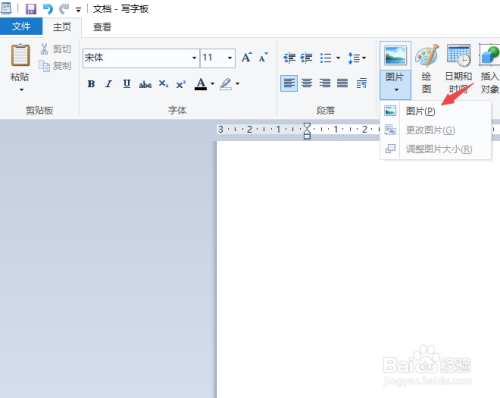Toggle italic formatting
Screen dimensions: 500x398
(109, 84)
